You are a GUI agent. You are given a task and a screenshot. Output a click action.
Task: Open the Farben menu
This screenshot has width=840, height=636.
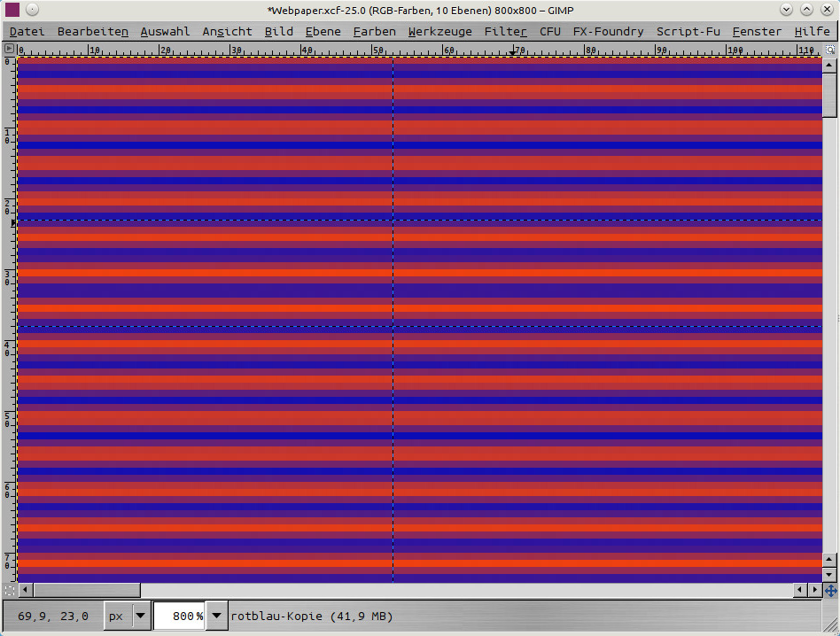374,31
